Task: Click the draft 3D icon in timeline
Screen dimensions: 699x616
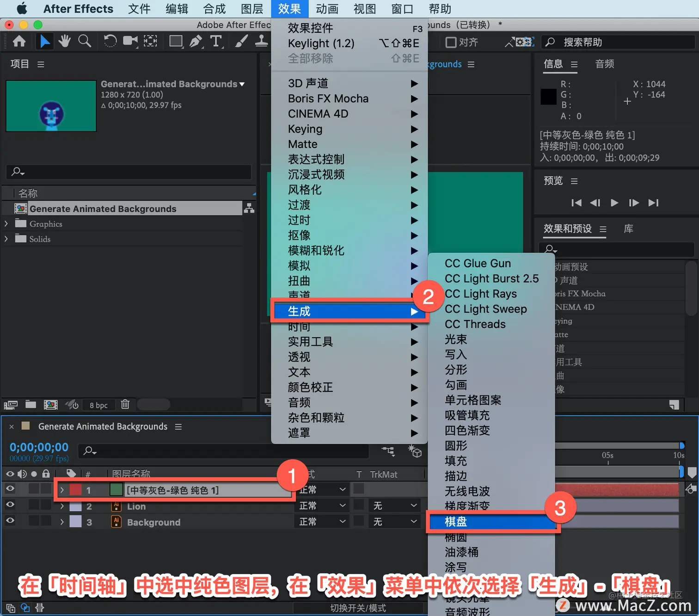Action: point(415,451)
